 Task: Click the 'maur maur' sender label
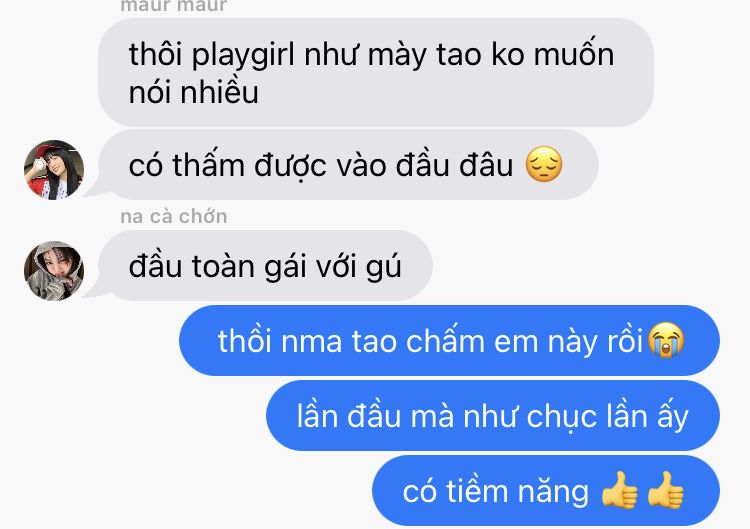click(x=174, y=6)
